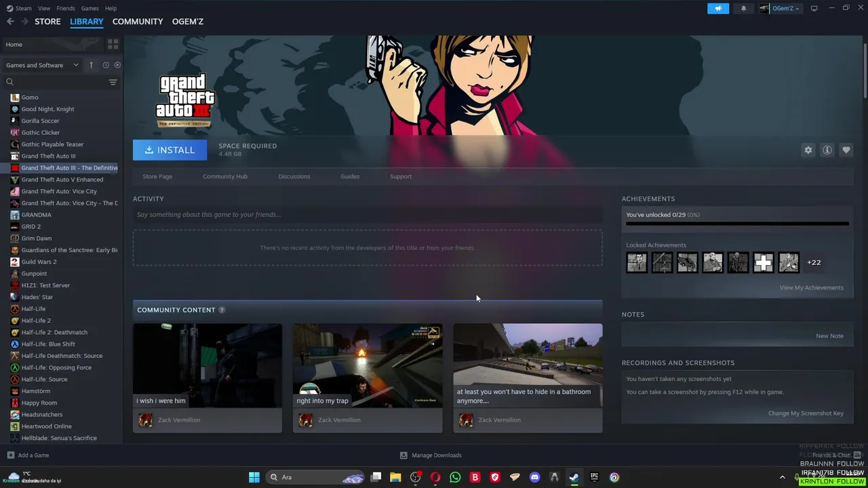Click the activity status input field
Viewport: 868px width, 488px height.
[x=368, y=215]
